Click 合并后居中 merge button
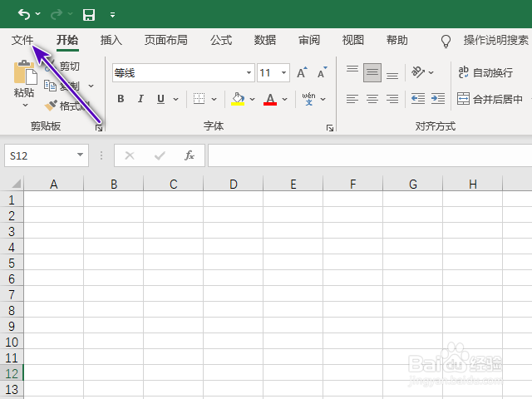Viewport: 532px width, 399px height. 490,99
